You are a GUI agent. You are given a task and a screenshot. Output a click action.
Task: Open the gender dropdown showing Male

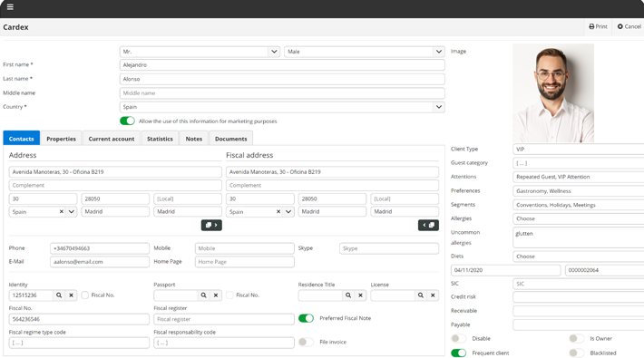[365, 52]
